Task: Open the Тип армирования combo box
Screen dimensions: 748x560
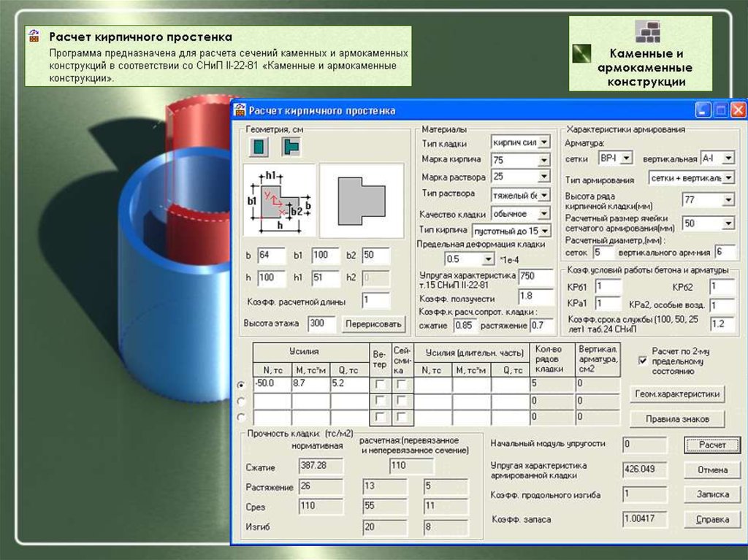Action: (x=728, y=179)
